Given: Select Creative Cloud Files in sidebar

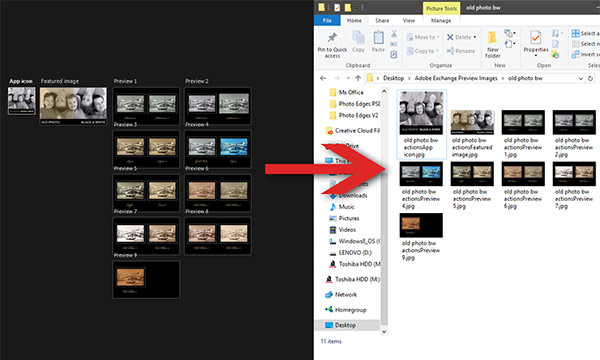Looking at the screenshot, I should pyautogui.click(x=353, y=130).
